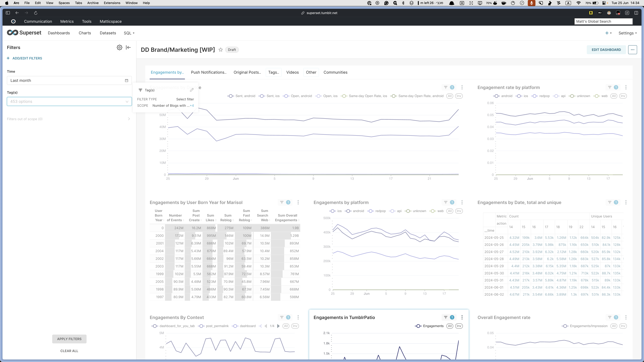Open the SQL dropdown menu
644x362 pixels.
[x=129, y=33]
